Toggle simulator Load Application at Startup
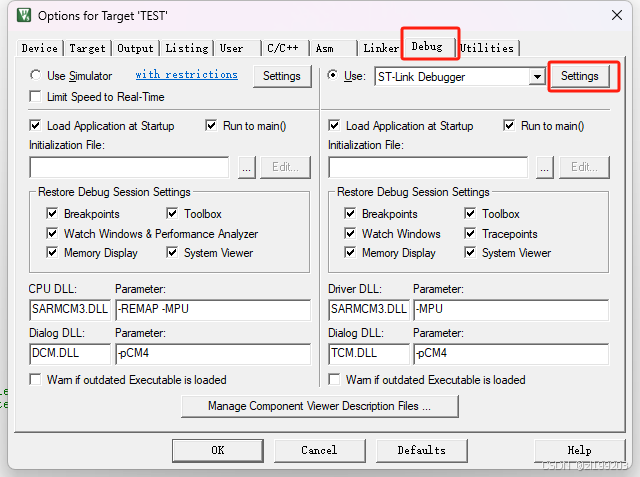The height and width of the screenshot is (477, 640). coord(36,125)
